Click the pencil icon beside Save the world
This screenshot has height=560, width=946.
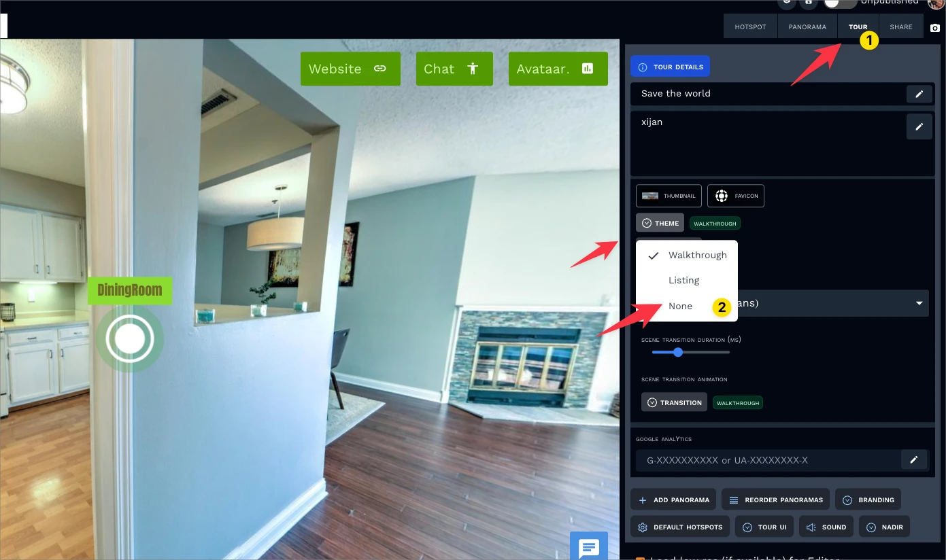[919, 94]
